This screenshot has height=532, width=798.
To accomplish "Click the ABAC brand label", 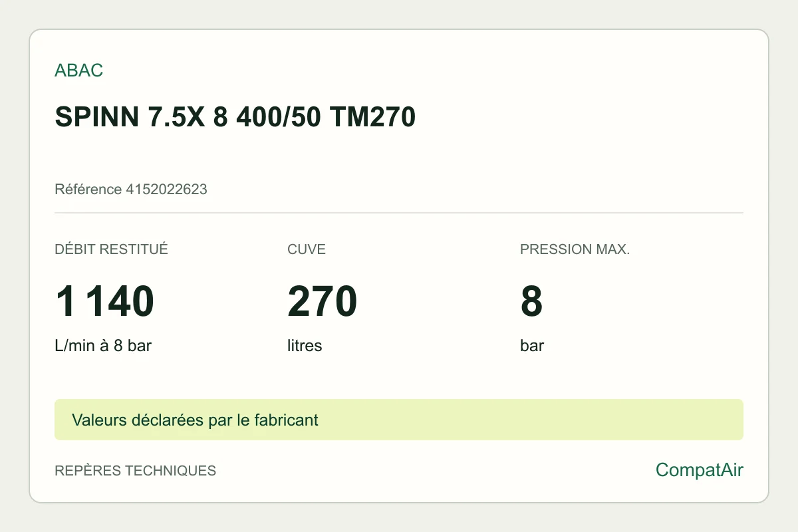I will [78, 70].
